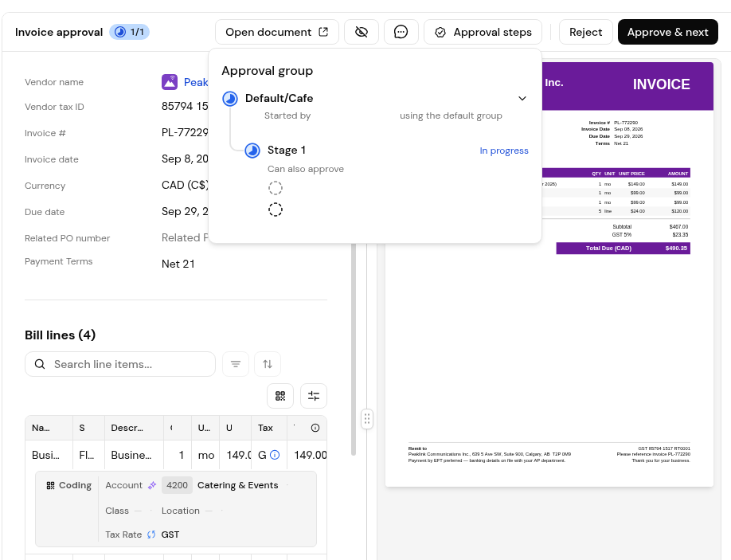This screenshot has width=731, height=560.
Task: Click the search magnifier icon
Action: (40, 364)
